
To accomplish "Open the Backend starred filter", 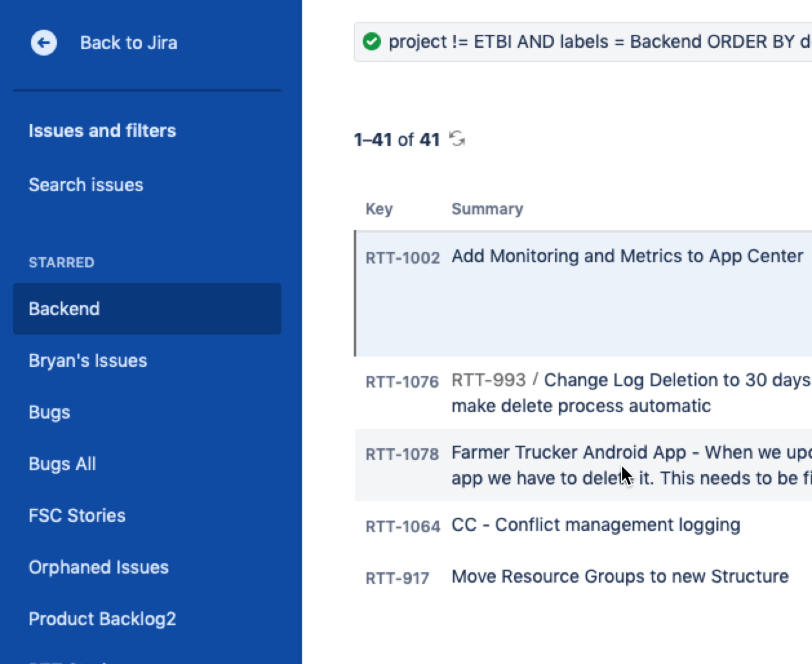I will 147,309.
